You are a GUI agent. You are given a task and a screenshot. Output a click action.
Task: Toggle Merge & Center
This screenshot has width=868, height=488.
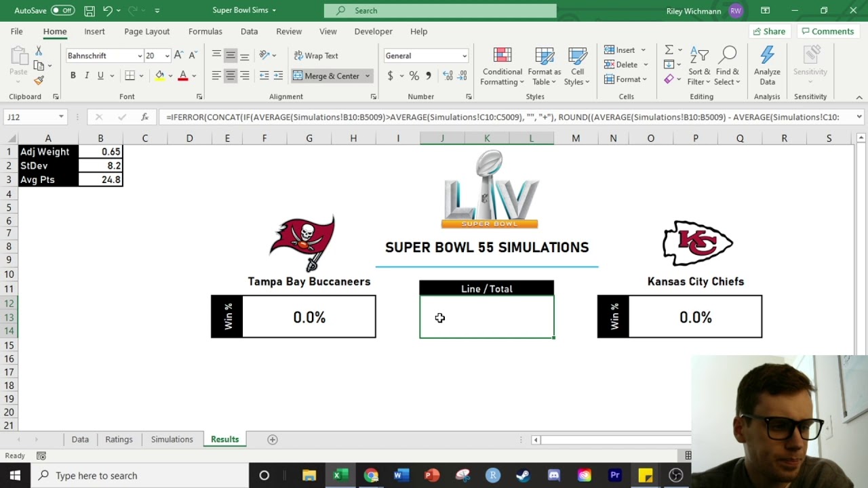click(326, 76)
